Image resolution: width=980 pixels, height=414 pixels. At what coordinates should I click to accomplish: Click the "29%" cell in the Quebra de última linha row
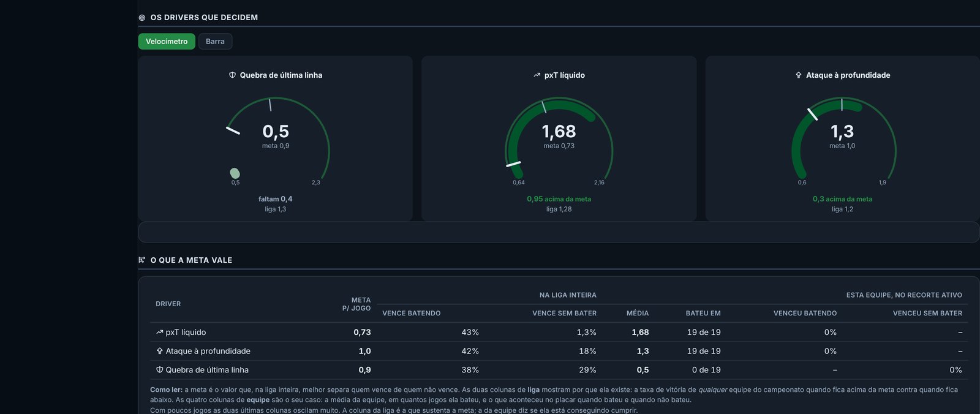tap(587, 370)
